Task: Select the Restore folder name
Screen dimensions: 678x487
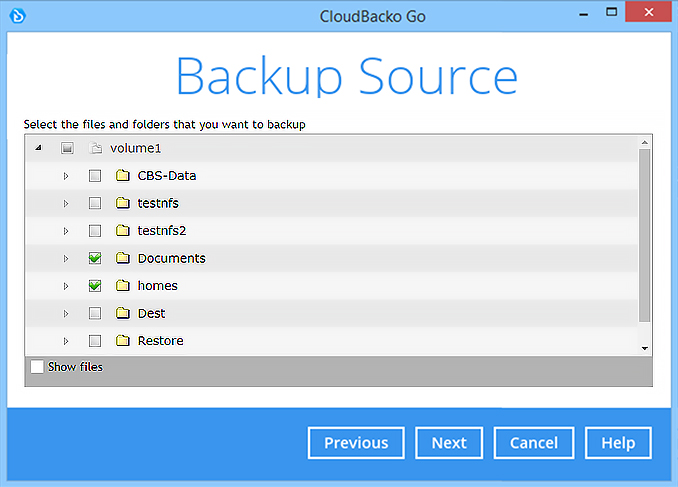Action: [160, 341]
